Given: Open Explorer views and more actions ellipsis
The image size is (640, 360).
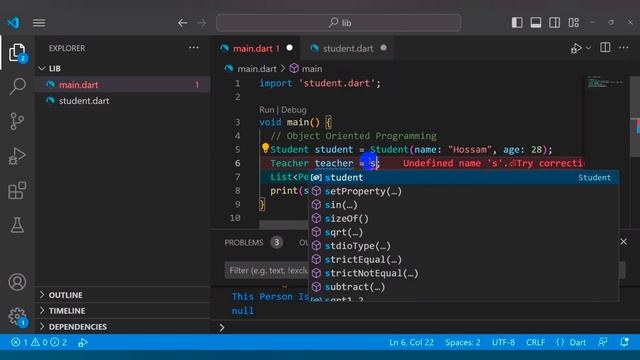Looking at the screenshot, I should coord(193,48).
